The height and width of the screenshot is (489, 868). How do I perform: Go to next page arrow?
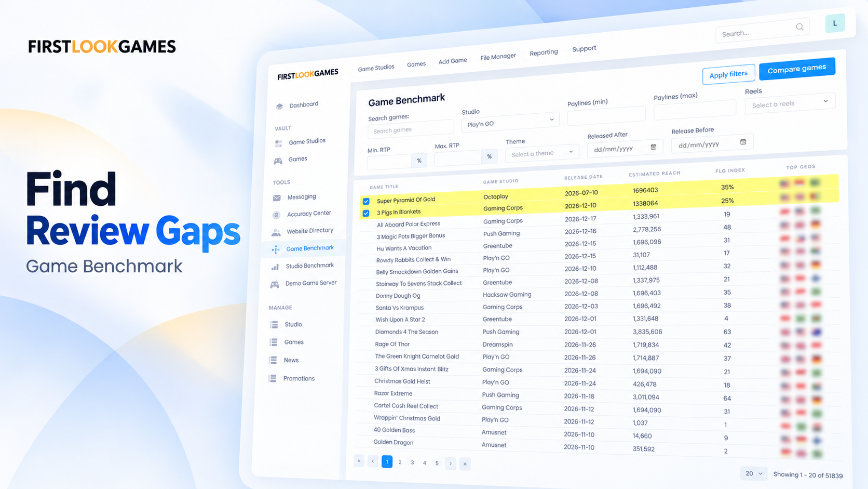pos(451,464)
